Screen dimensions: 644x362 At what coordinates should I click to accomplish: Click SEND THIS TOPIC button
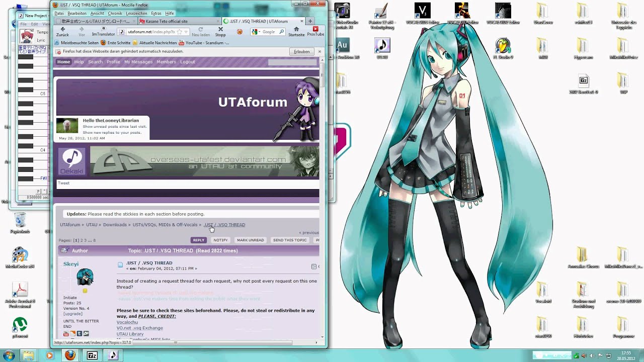(290, 240)
